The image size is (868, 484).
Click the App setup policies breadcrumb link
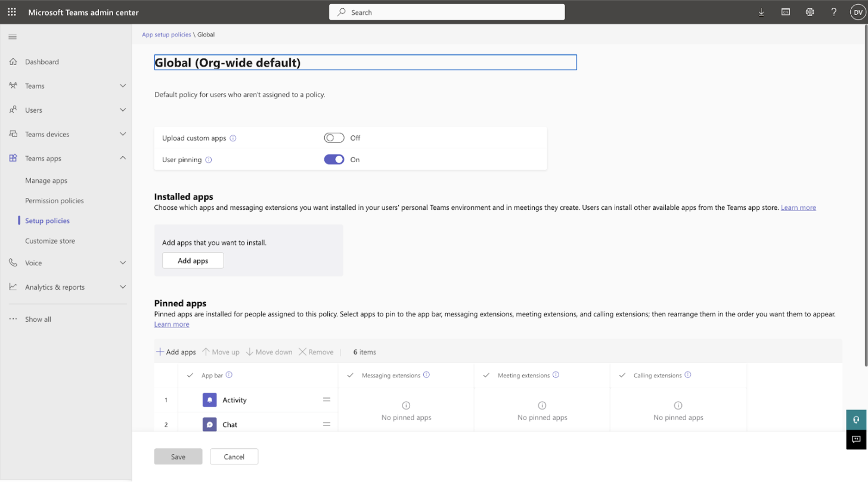pos(166,35)
